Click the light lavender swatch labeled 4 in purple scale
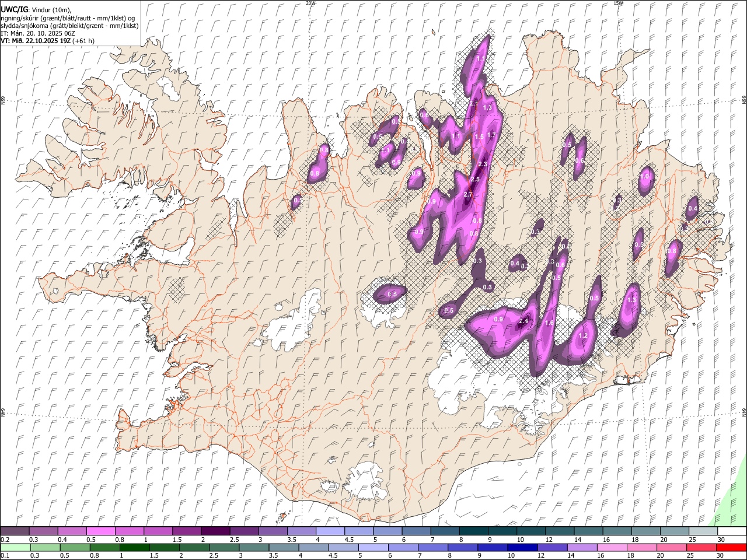The image size is (747, 560). tap(329, 531)
